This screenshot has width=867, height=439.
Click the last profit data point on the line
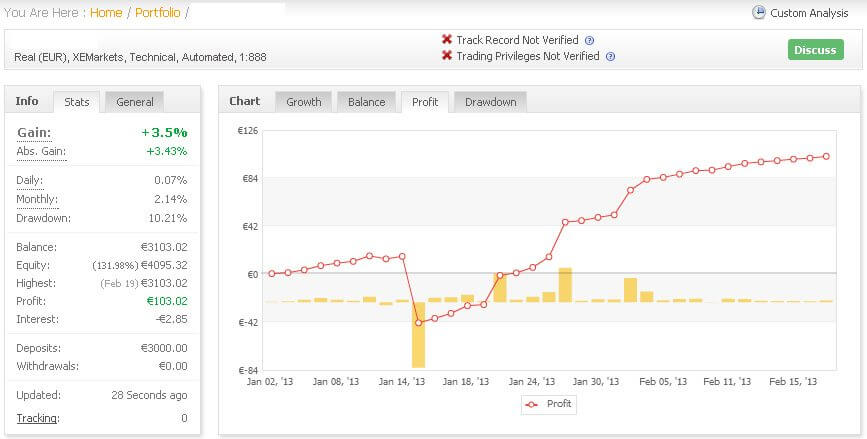pyautogui.click(x=826, y=156)
